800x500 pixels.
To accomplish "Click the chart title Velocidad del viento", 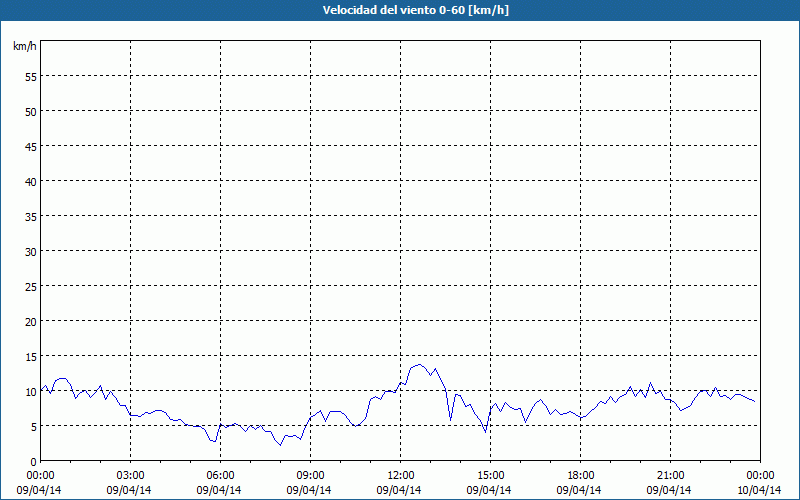I will pyautogui.click(x=400, y=10).
